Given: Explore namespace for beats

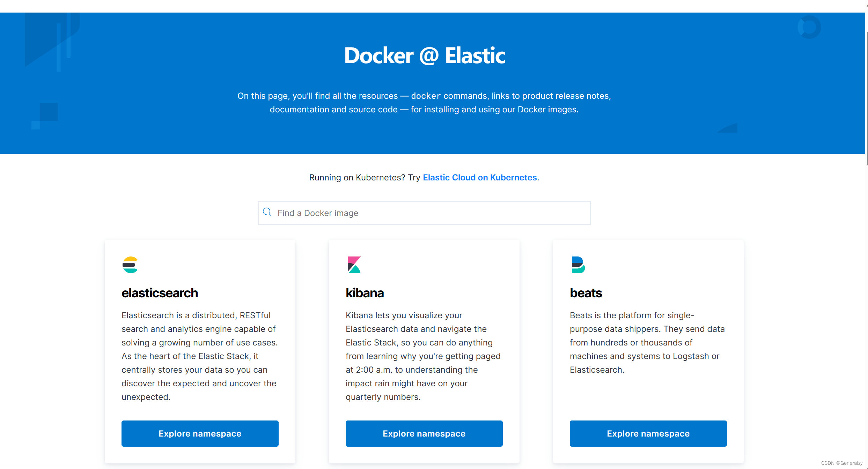Looking at the screenshot, I should [648, 433].
